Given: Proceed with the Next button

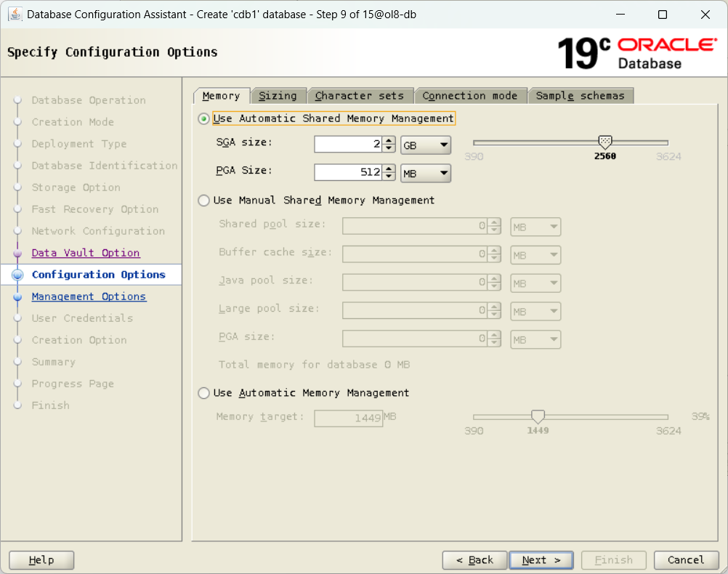Looking at the screenshot, I should point(541,560).
